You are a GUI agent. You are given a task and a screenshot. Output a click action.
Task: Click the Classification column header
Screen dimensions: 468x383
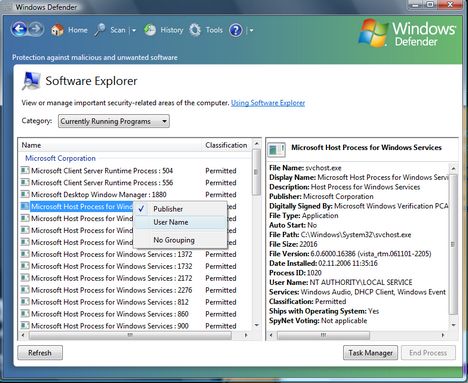pos(226,145)
